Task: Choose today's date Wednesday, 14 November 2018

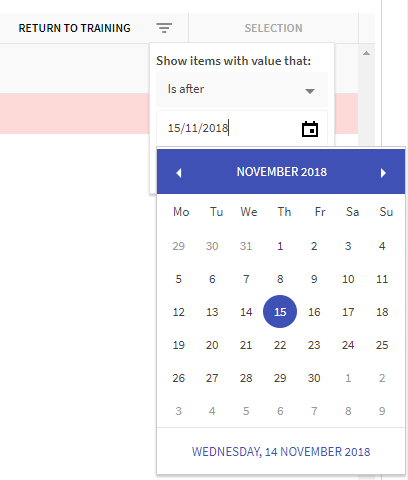Action: pos(281,452)
